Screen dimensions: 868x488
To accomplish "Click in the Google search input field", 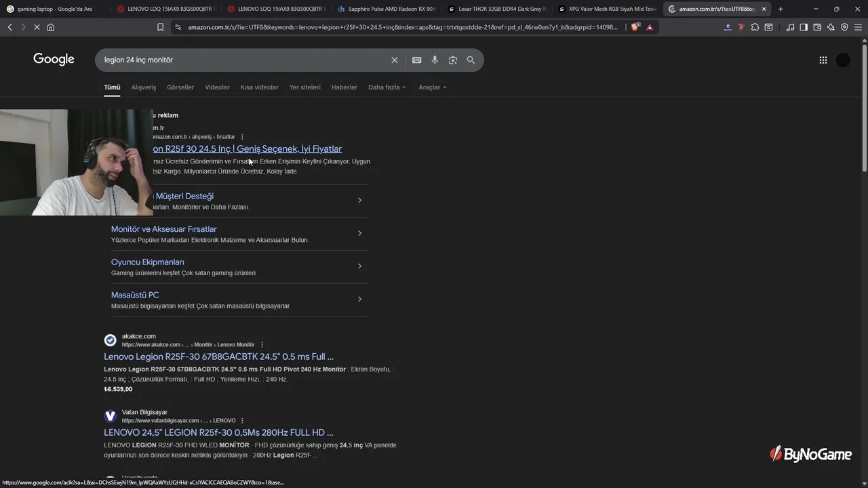I will [244, 60].
